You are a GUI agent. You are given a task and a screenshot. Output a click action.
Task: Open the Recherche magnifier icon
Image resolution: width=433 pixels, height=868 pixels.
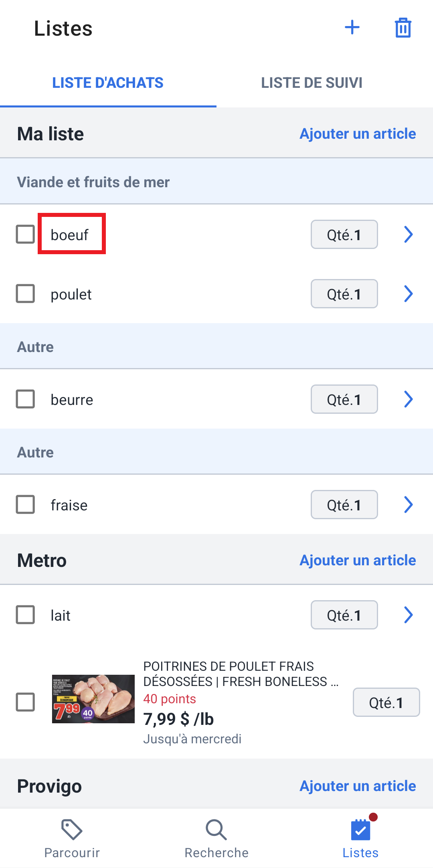point(216,830)
